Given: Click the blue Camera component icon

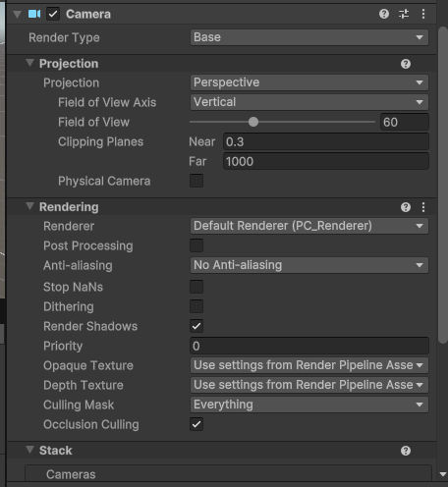Looking at the screenshot, I should click(34, 14).
